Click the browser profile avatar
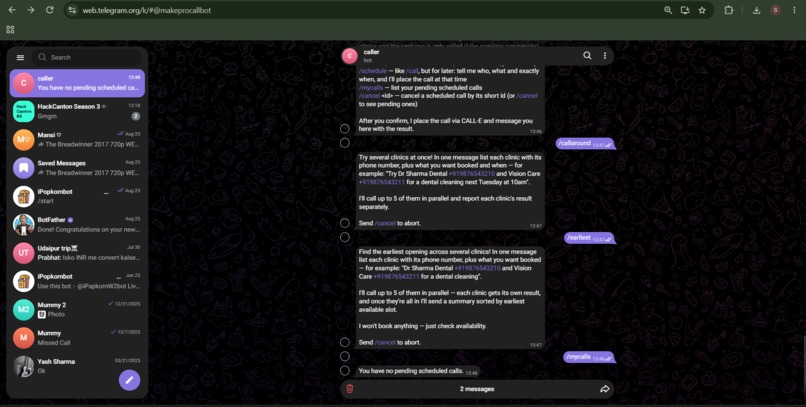 tap(775, 10)
